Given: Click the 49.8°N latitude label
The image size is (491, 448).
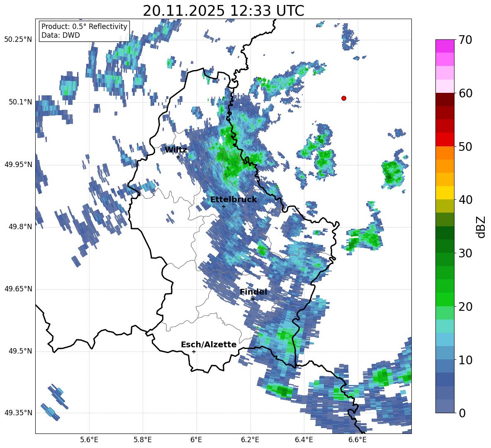Looking at the screenshot, I should (x=20, y=227).
